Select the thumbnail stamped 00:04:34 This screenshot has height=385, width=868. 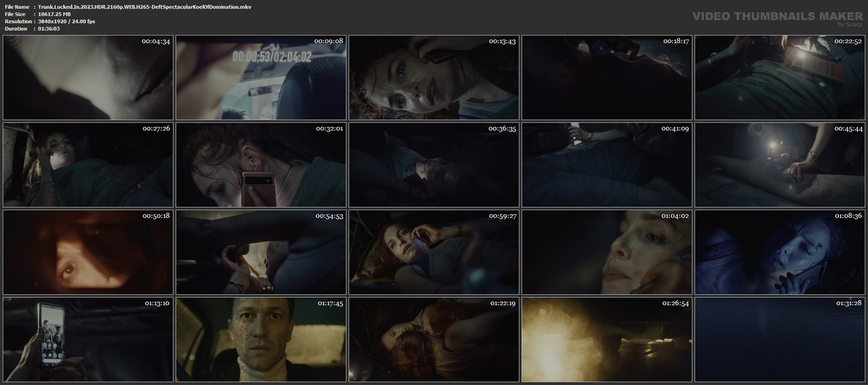pyautogui.click(x=88, y=78)
